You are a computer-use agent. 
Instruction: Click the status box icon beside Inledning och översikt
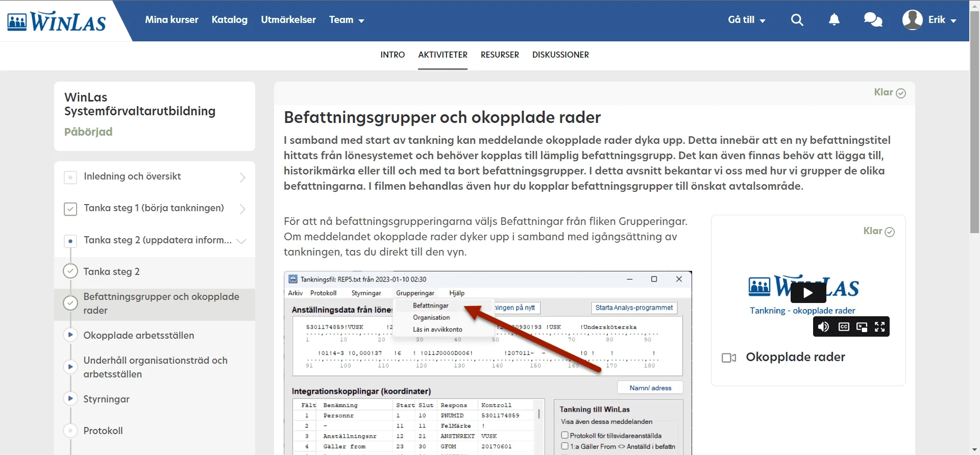pyautogui.click(x=70, y=178)
